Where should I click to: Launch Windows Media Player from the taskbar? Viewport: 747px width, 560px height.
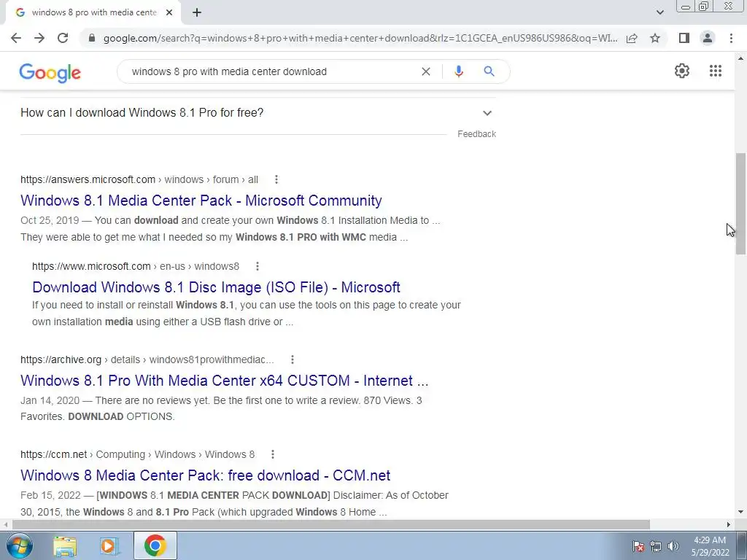tap(109, 545)
